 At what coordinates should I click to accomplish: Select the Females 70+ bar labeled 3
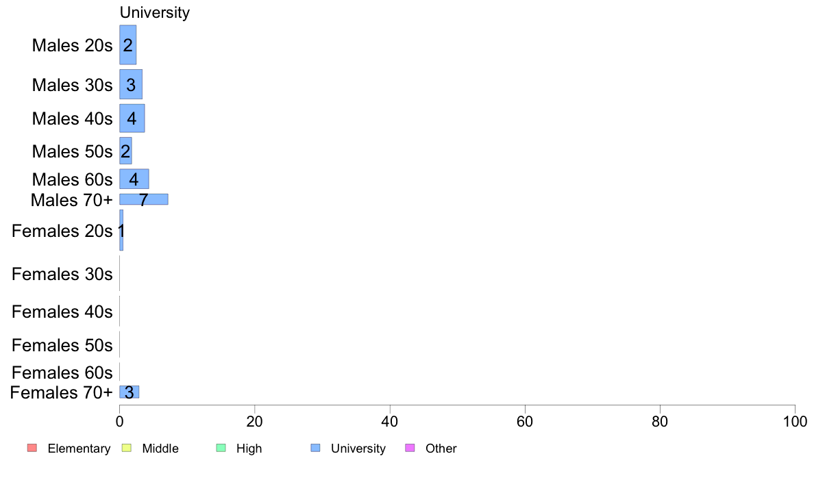click(x=129, y=392)
